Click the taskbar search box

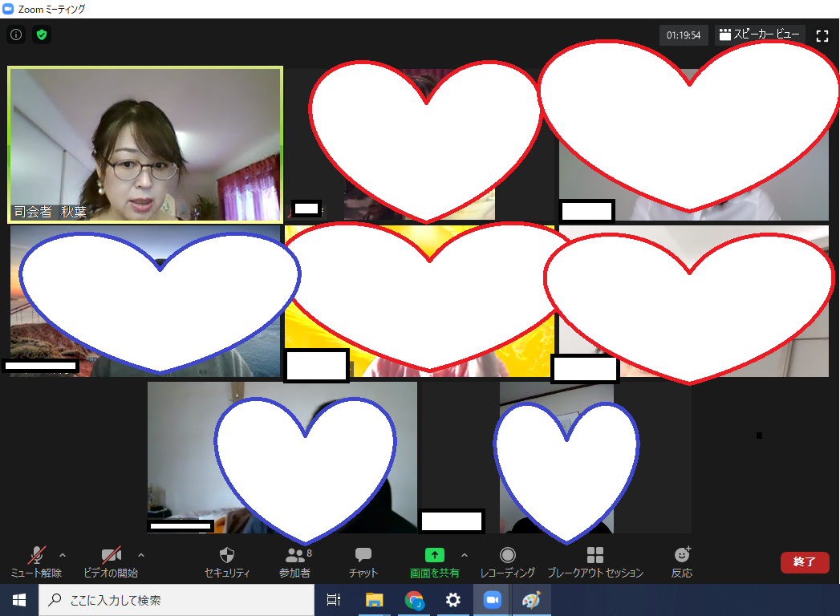point(177,600)
